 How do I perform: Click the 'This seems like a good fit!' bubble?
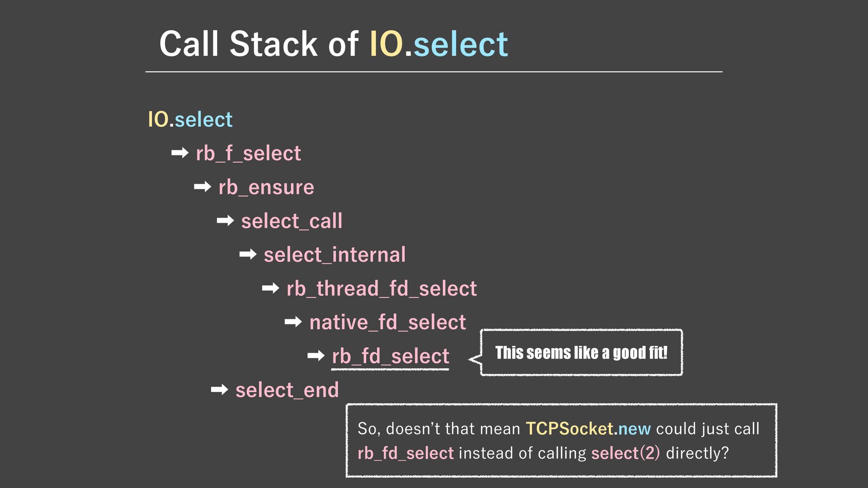click(581, 352)
